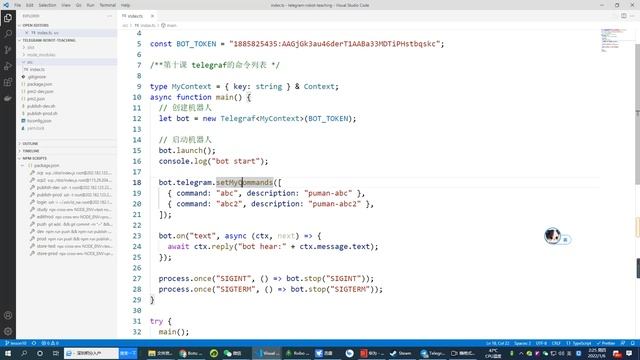Click Prettier status bar item

(606, 343)
